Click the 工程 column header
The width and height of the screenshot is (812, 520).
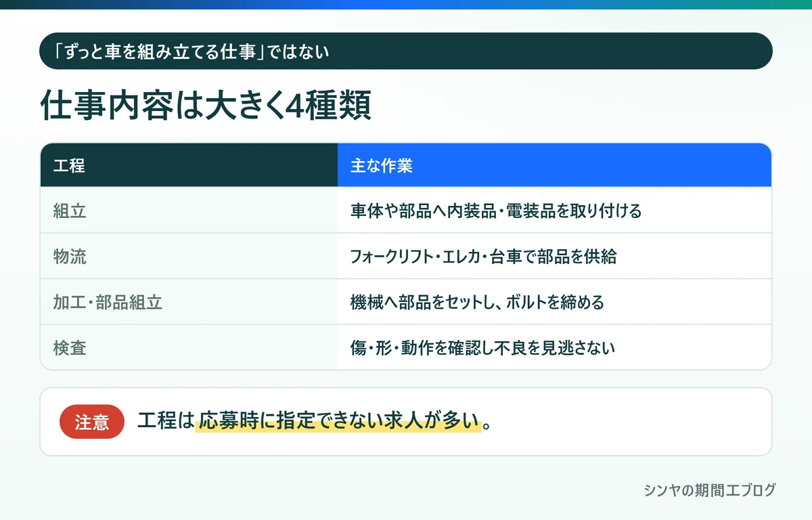click(x=189, y=165)
